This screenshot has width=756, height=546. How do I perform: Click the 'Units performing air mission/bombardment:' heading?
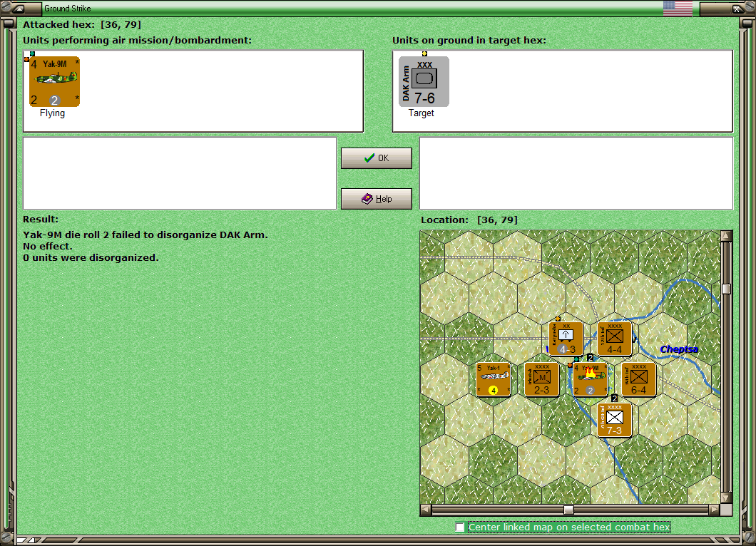tap(138, 40)
